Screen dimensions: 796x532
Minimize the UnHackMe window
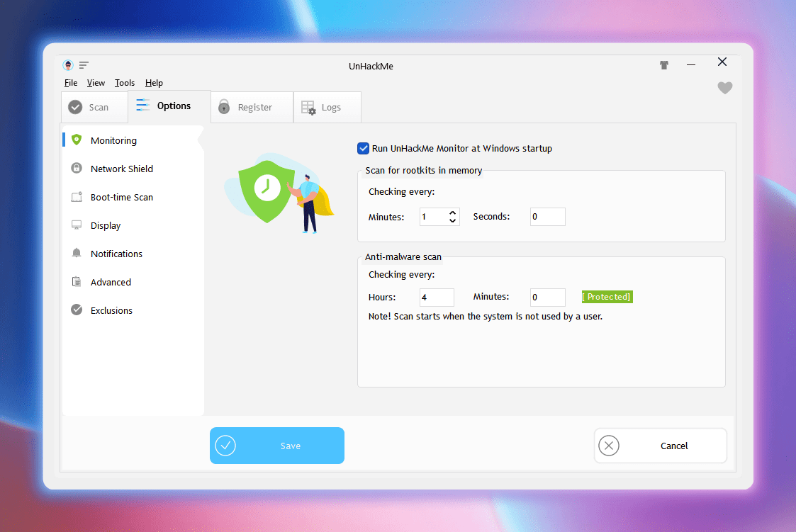[x=691, y=65]
